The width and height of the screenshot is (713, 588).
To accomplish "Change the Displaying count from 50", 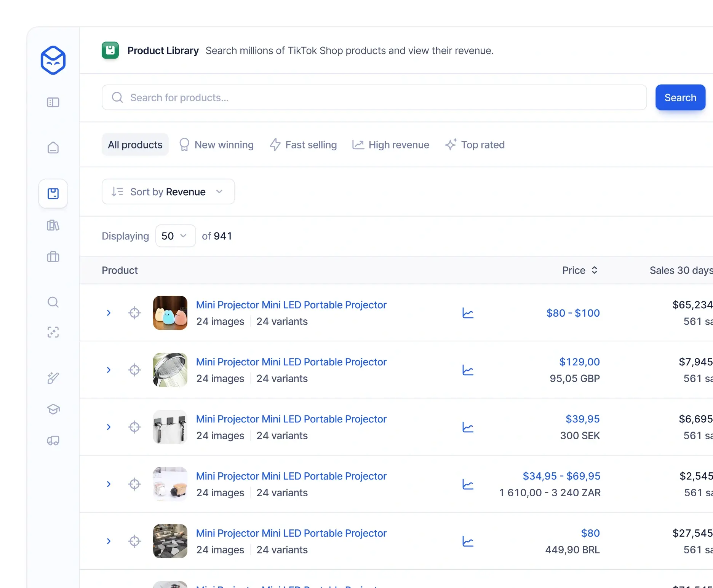I will [175, 236].
